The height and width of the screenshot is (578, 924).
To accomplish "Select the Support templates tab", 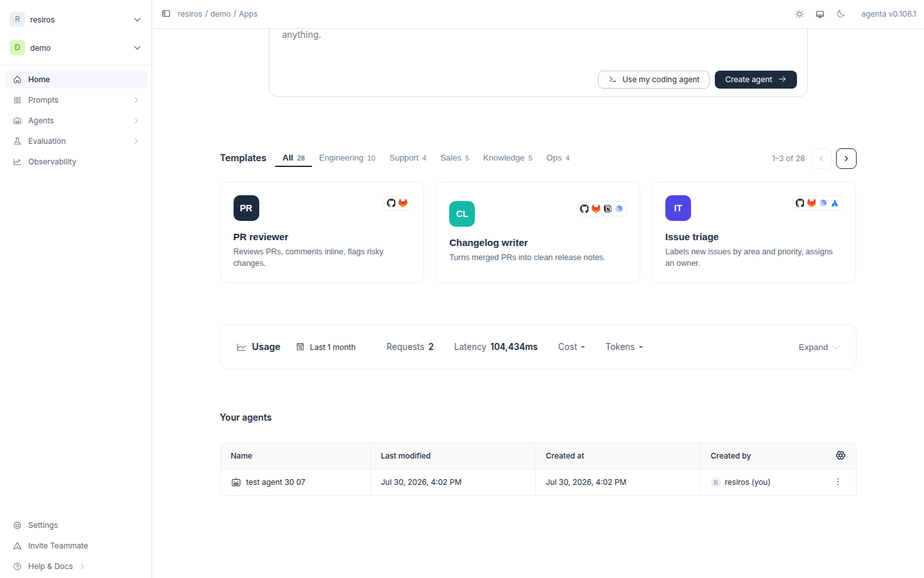I will click(407, 158).
